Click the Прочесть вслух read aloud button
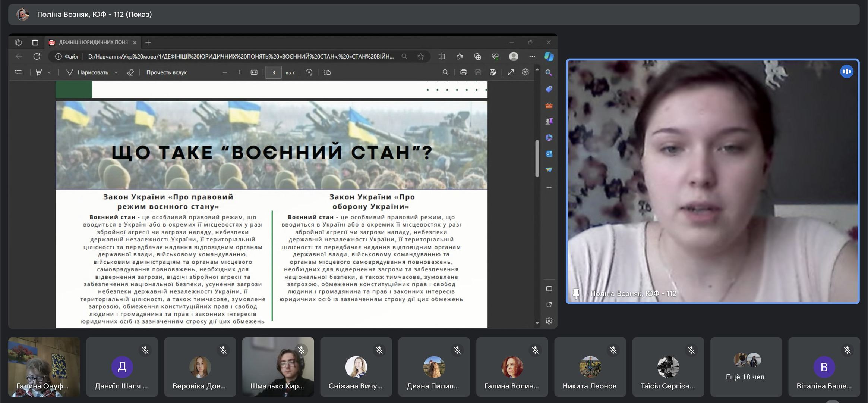This screenshot has height=403, width=868. click(166, 72)
